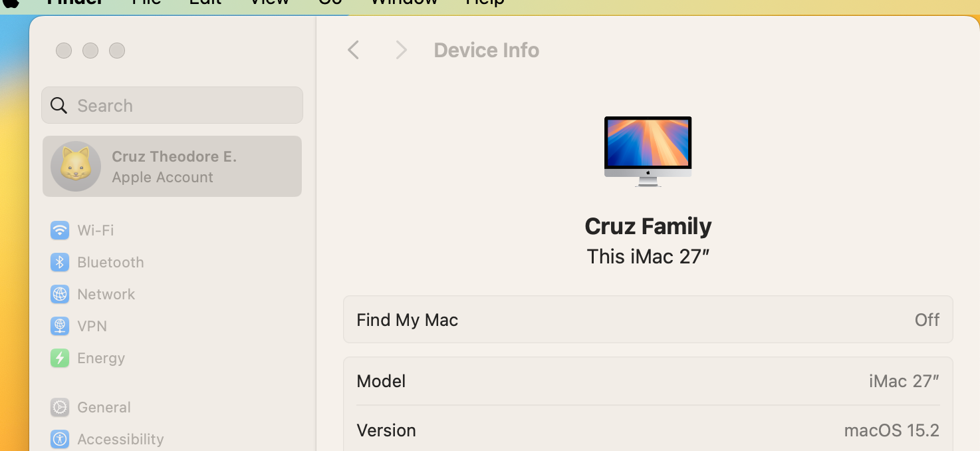Click the VPN icon in sidebar

click(x=60, y=326)
